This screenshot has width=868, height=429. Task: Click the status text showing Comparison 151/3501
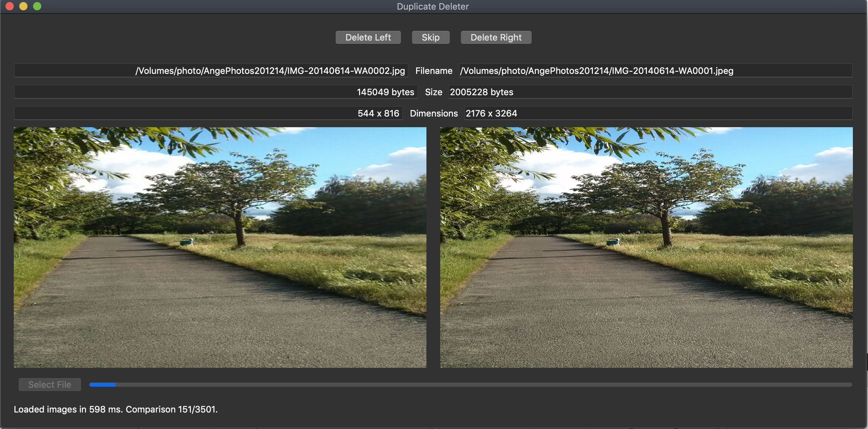pyautogui.click(x=116, y=409)
